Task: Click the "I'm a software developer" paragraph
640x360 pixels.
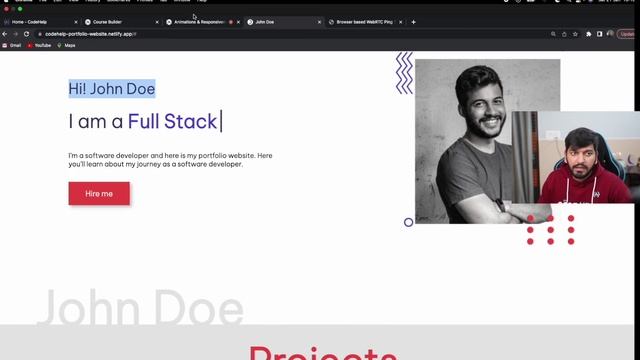Action: pos(170,160)
